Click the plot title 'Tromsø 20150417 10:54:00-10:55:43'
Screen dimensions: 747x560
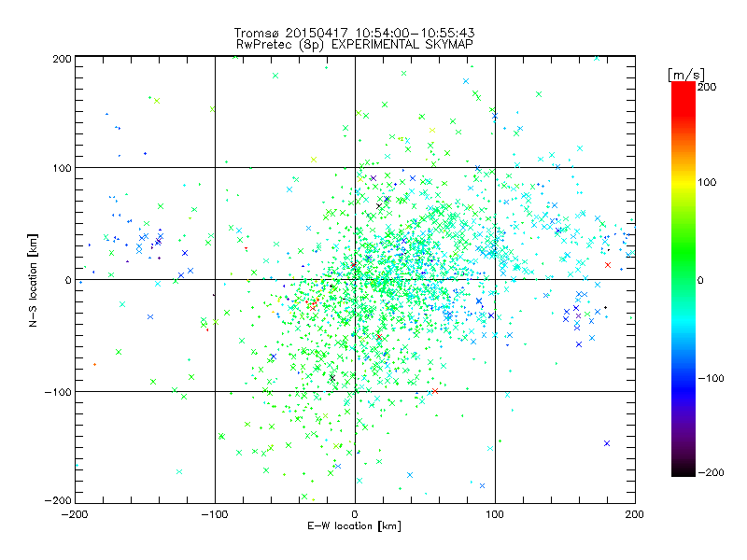tap(354, 33)
